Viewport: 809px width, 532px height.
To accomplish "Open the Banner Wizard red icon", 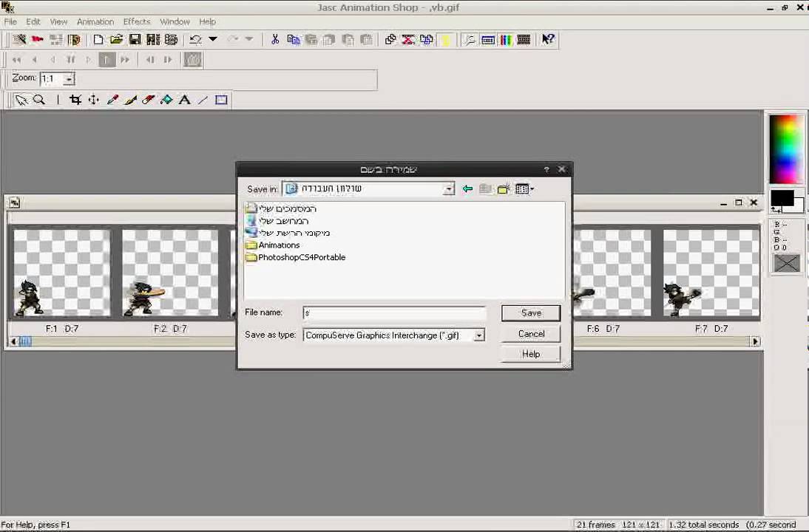I will point(37,40).
